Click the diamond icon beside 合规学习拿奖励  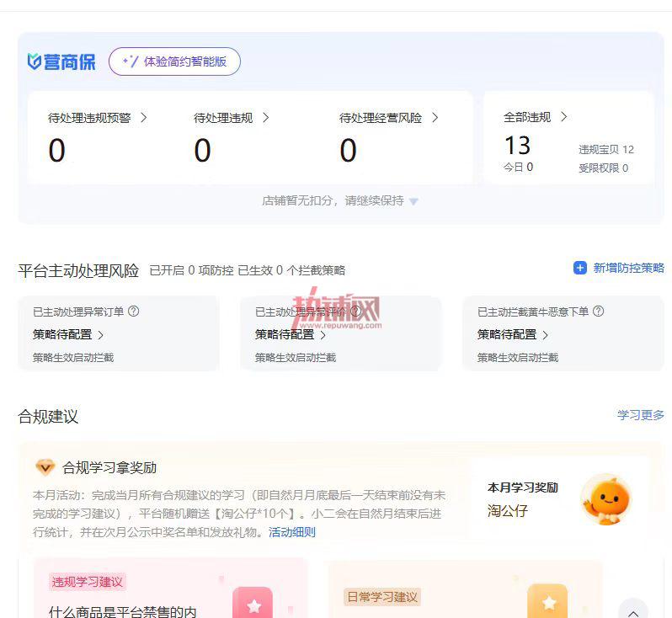(45, 467)
